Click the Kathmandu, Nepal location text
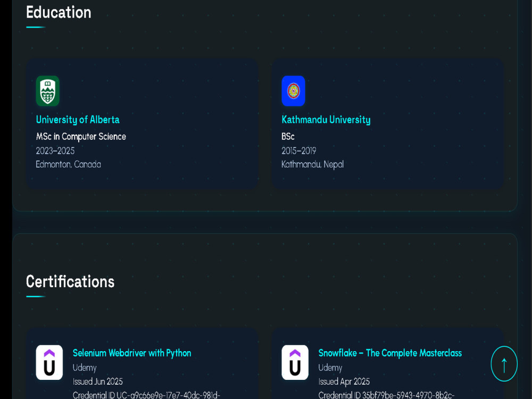532x399 pixels. 312,164
